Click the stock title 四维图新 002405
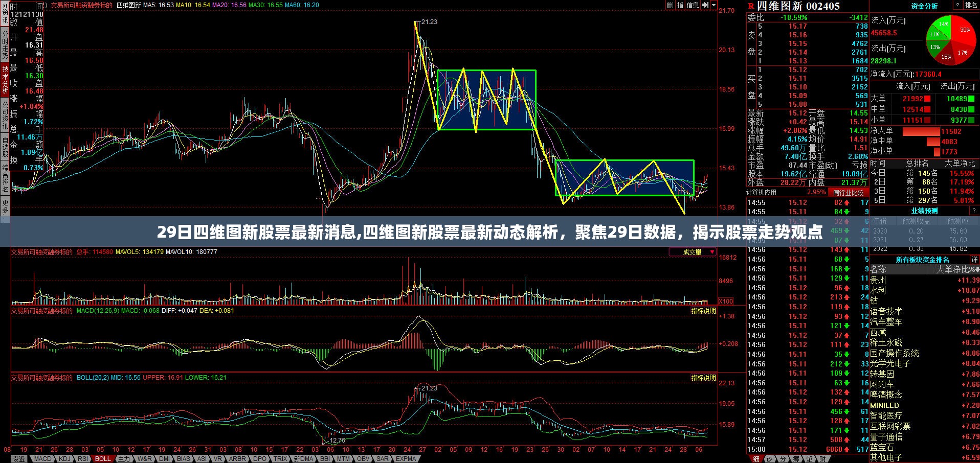 (798, 6)
